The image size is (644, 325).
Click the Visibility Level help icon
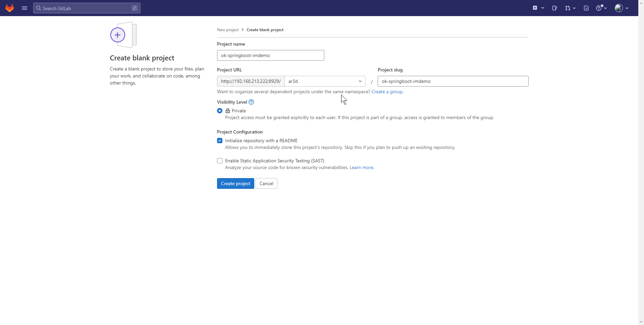251,102
